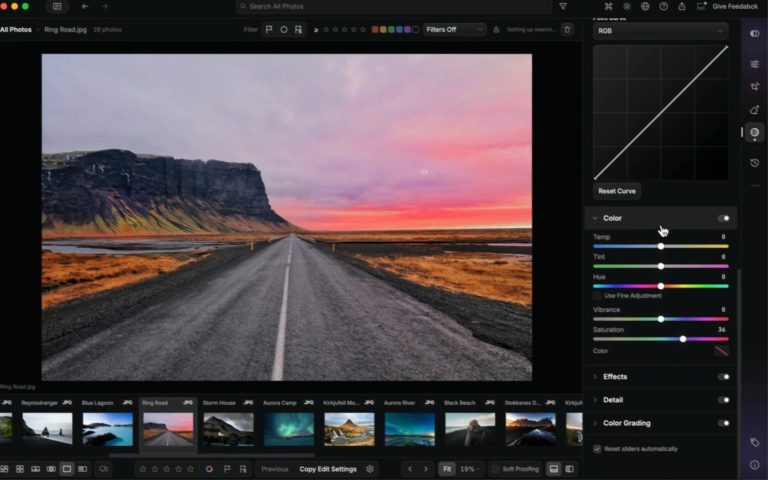768x480 pixels.
Task: Toggle the side panel layout icon at bottom right
Action: click(x=569, y=469)
